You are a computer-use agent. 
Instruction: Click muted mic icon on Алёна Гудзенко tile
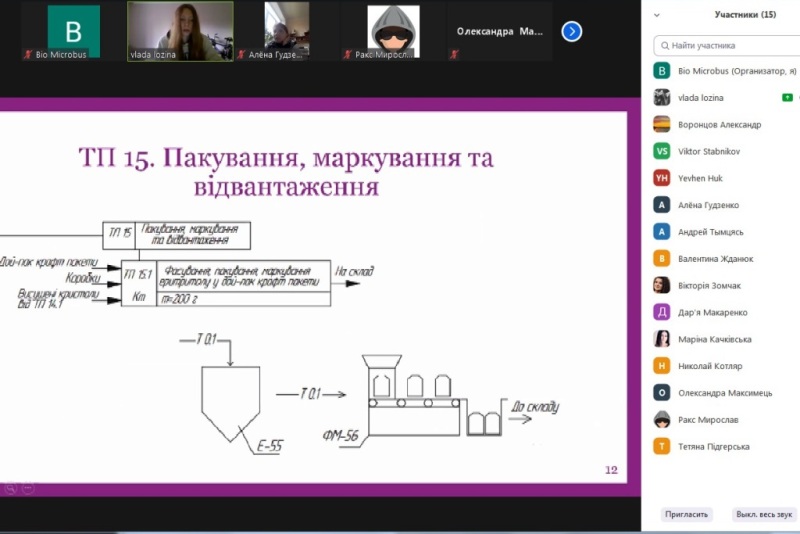(x=241, y=54)
